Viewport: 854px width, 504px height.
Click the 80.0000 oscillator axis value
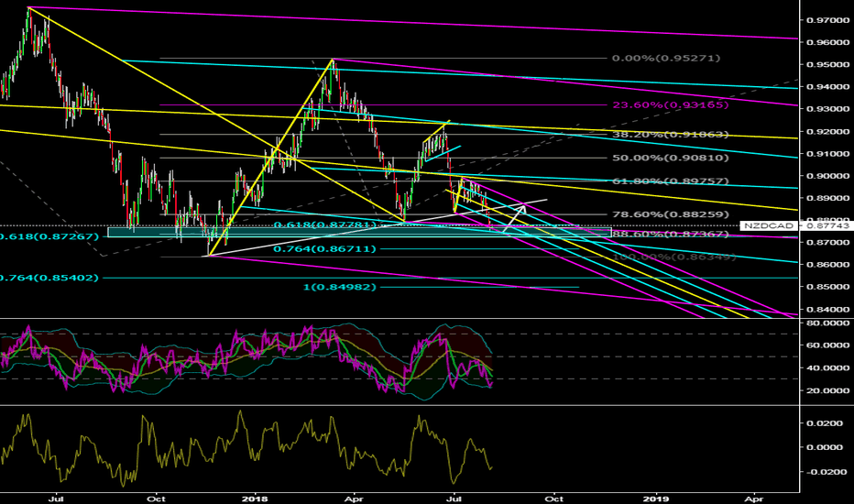[x=827, y=323]
